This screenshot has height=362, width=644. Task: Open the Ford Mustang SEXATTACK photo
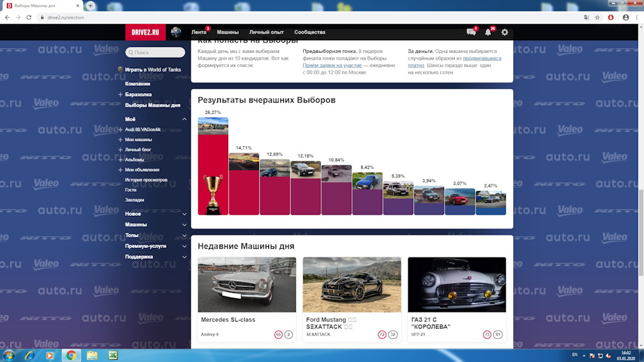(352, 284)
